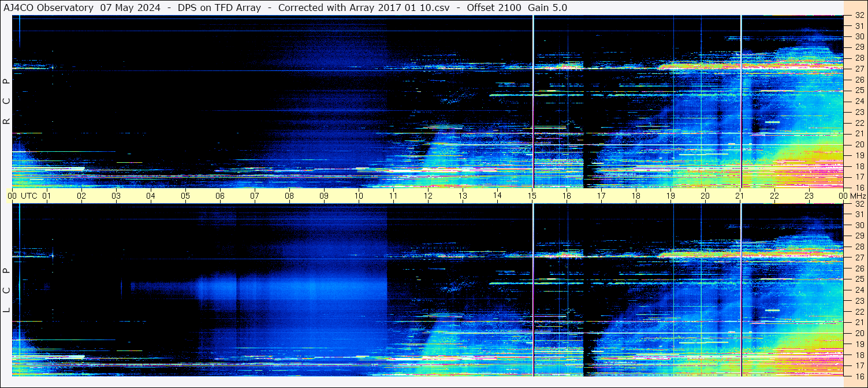
Task: Click the 02 hour tick label
Action: [x=81, y=196]
